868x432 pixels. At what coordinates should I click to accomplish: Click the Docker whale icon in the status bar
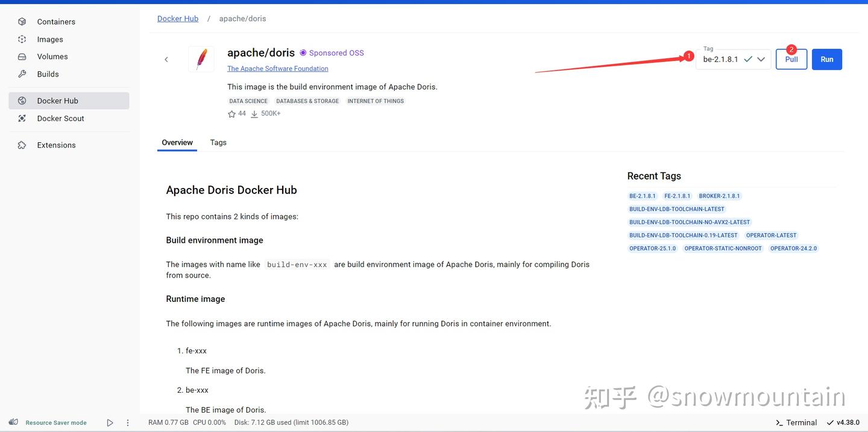point(13,422)
